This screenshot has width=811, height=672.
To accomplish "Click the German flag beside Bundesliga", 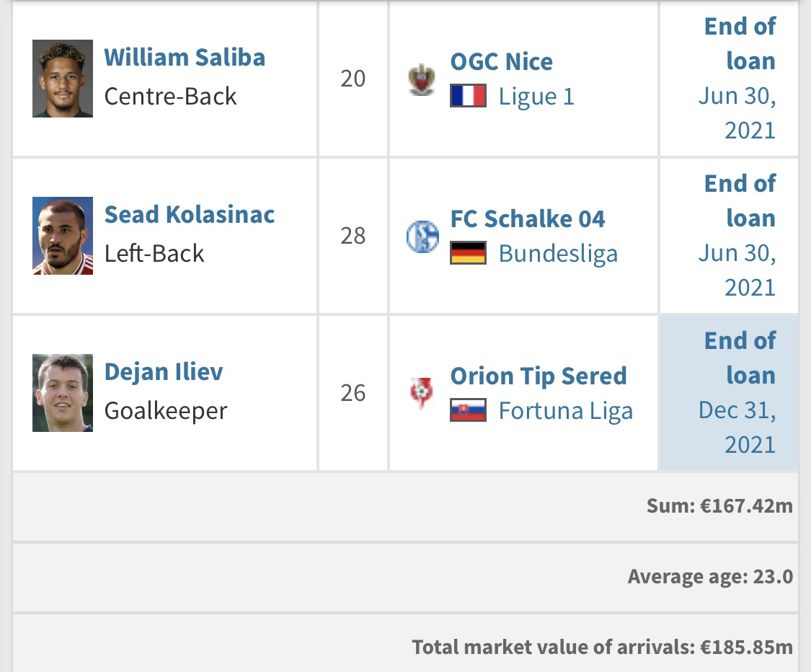I will coord(468,253).
